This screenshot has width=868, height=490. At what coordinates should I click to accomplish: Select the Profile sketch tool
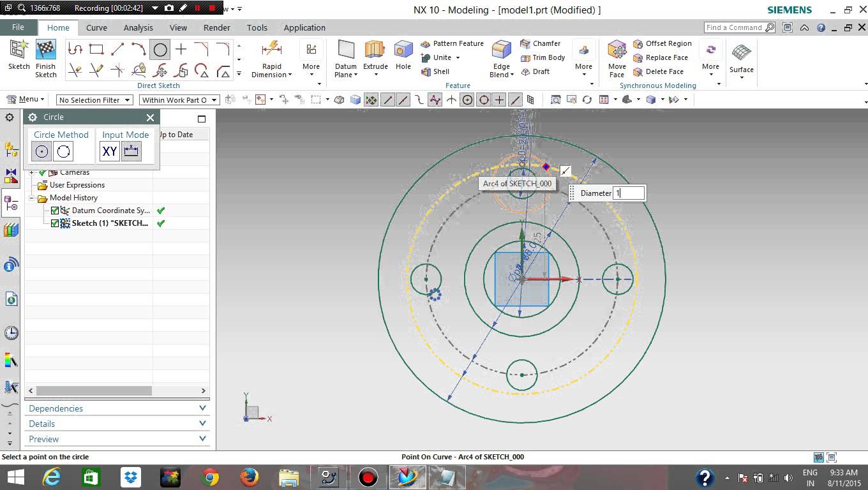click(x=75, y=48)
